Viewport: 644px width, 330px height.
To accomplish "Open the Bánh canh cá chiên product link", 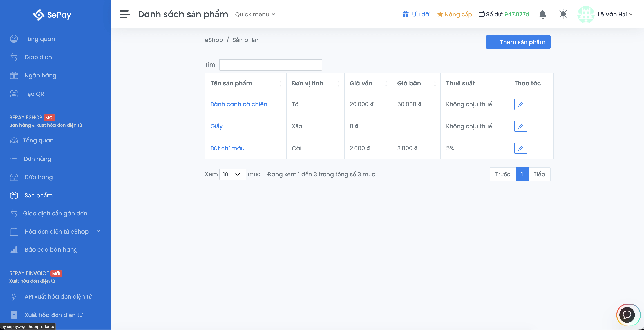I will coord(238,104).
